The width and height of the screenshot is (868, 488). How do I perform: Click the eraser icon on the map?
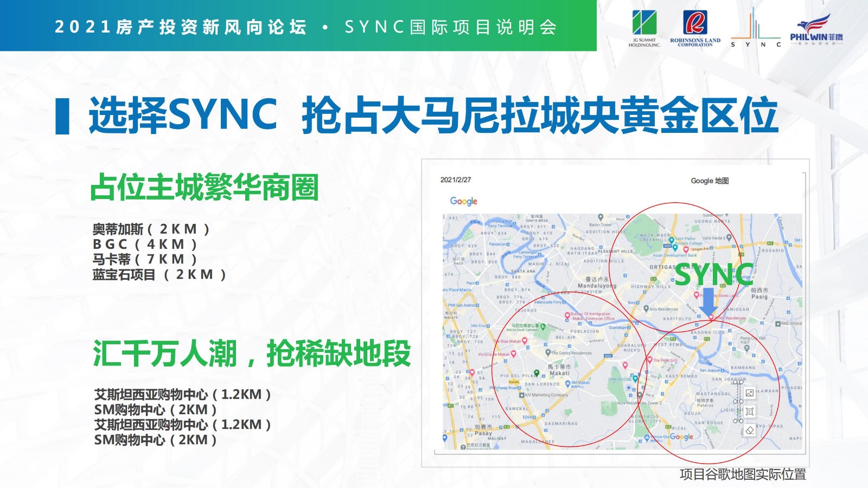(750, 431)
